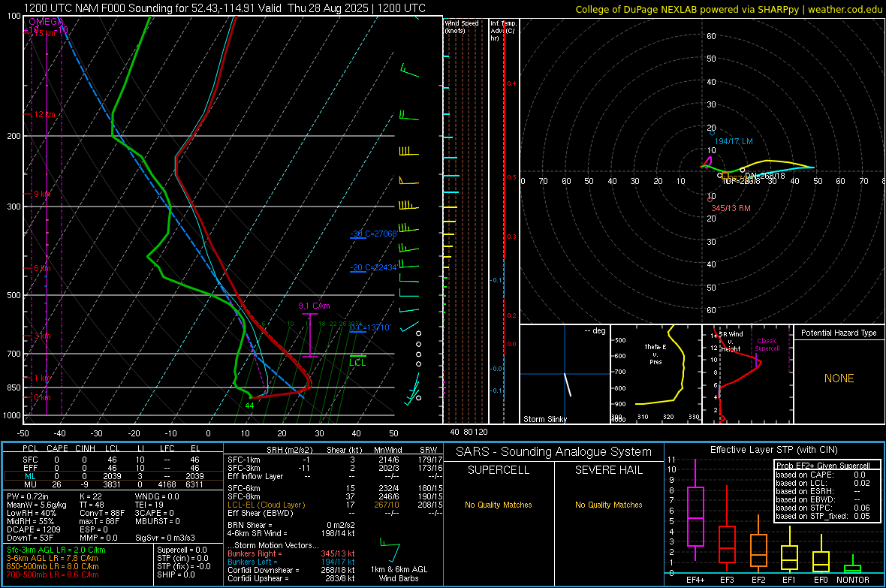Click the Prob EF2+ Given Supercell box header

pyautogui.click(x=823, y=466)
